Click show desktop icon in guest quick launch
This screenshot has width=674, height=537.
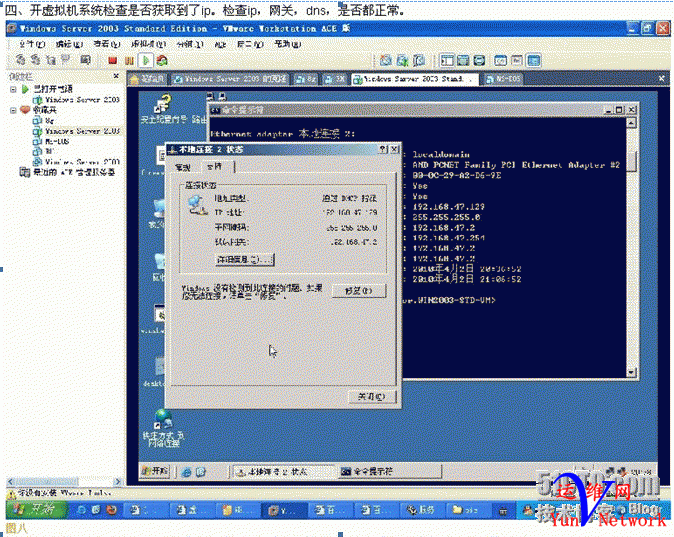point(201,472)
